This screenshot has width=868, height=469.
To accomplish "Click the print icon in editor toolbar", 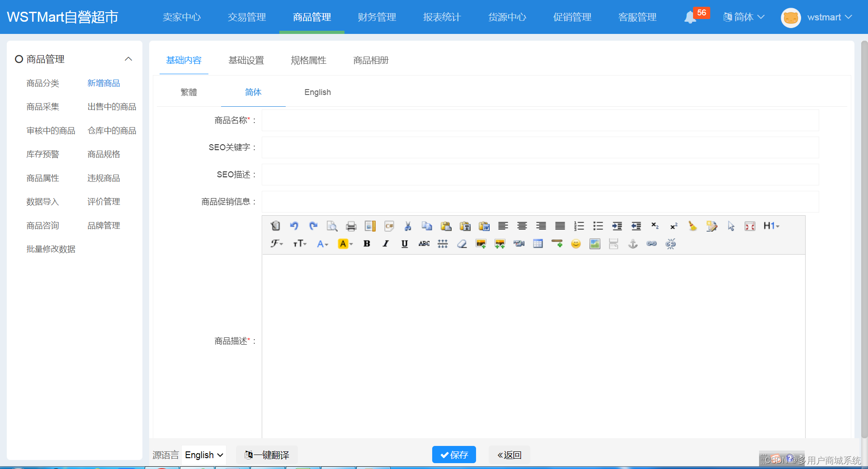I will point(351,226).
